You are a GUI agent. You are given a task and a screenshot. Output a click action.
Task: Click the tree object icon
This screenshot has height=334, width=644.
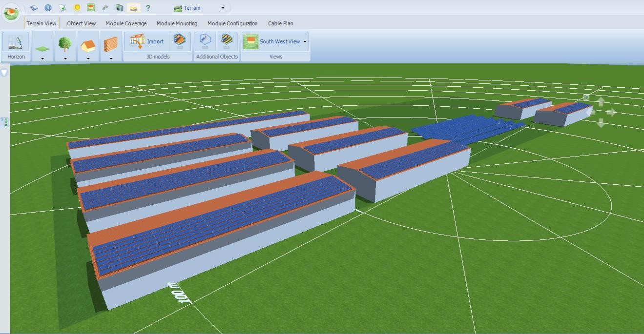point(65,43)
